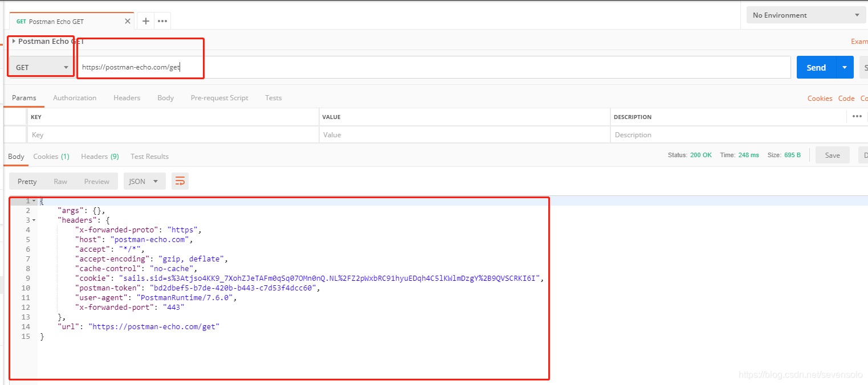Click the Key parameter input
Image resolution: width=868 pixels, height=385 pixels.
tap(173, 135)
